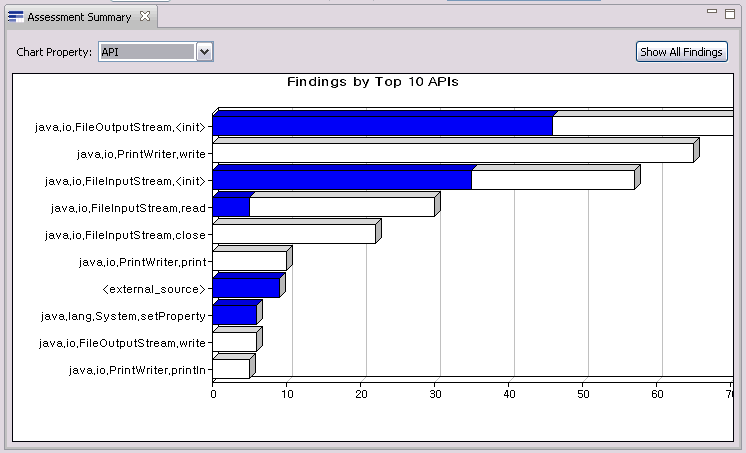Close the Assessment Summary tab

145,17
